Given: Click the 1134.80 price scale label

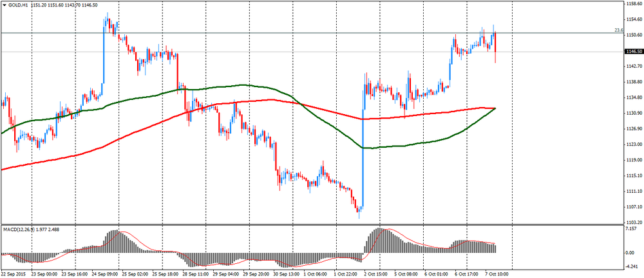Looking at the screenshot, I should [634, 97].
